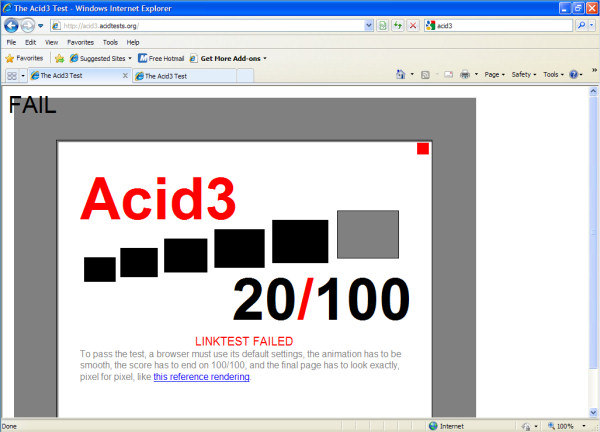600x432 pixels.
Task: Open the recent pages dropdown arrow
Action: click(41, 26)
